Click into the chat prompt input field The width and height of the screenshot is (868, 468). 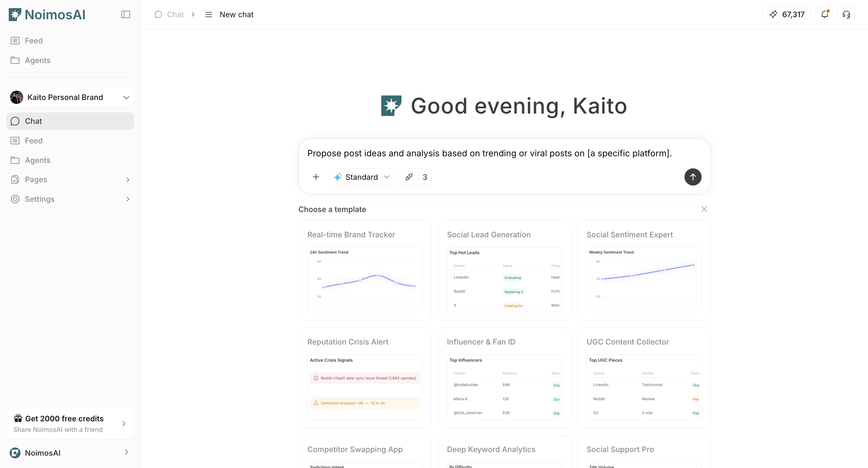pyautogui.click(x=504, y=154)
